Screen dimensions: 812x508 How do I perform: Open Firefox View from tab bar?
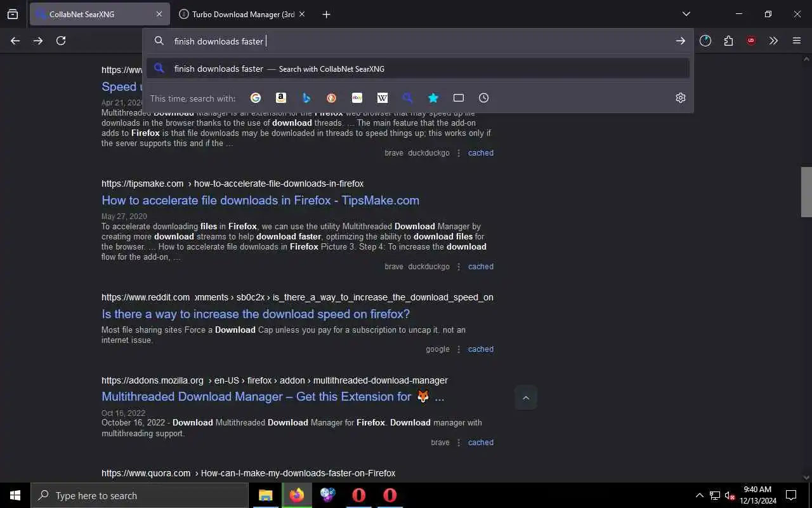pyautogui.click(x=13, y=14)
